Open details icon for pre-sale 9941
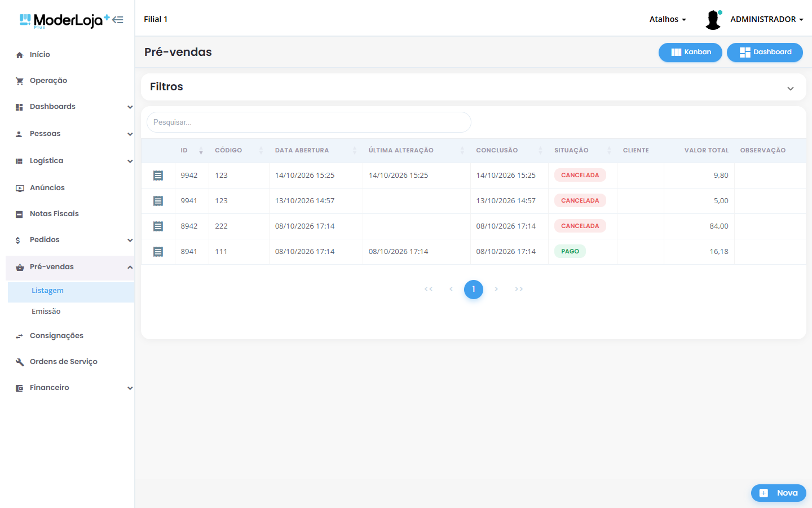 158,201
